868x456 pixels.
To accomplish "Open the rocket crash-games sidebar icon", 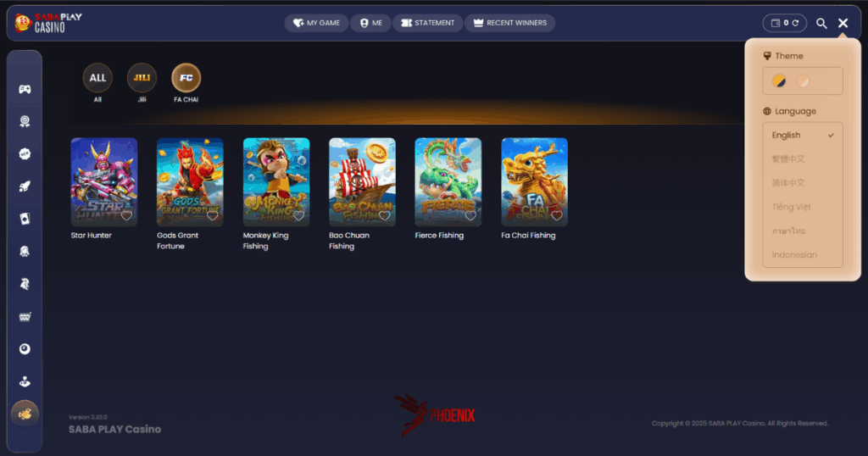I will pos(25,186).
